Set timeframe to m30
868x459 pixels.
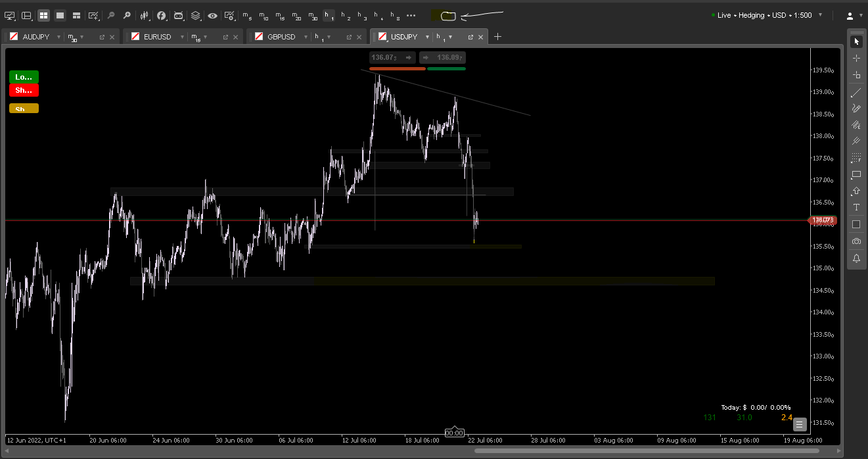[x=313, y=15]
